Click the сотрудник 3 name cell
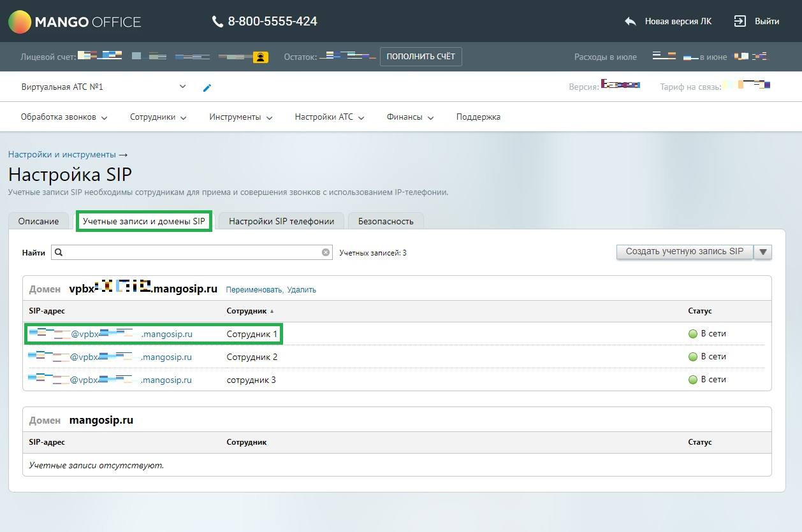Viewport: 802px width, 532px height. click(x=252, y=380)
